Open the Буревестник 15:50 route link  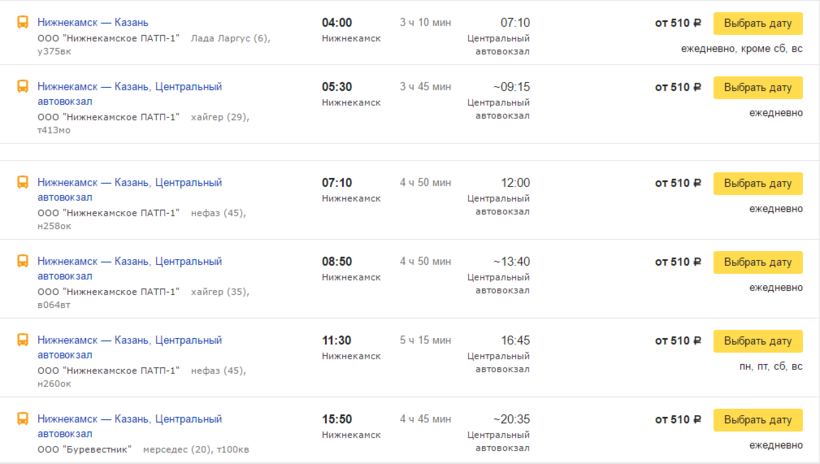click(129, 420)
